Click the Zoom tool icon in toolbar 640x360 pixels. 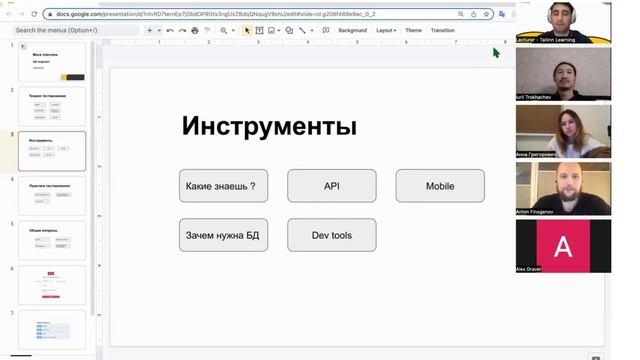point(224,30)
